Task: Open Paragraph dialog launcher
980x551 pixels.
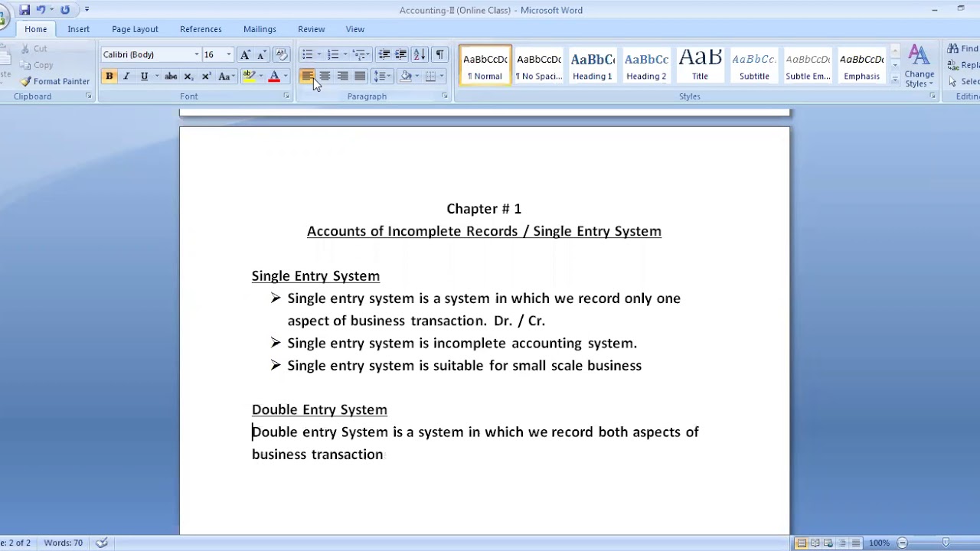Action: [445, 96]
